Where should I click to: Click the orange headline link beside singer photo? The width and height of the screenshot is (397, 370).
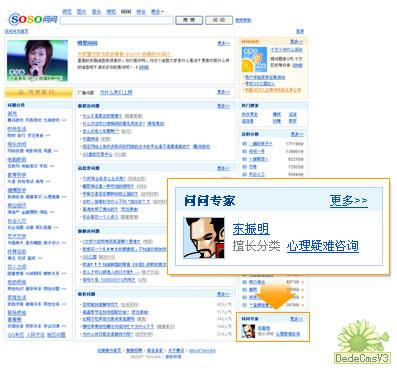[124, 54]
